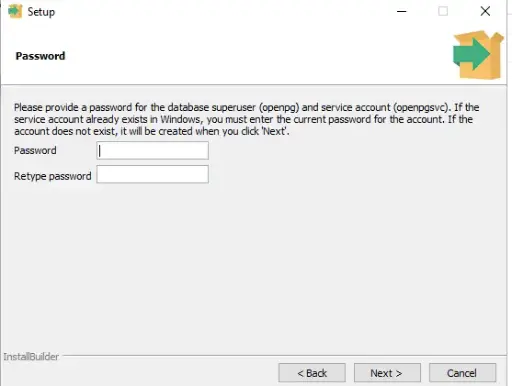Click the Retype password label
Viewport: 512px width, 386px height.
(x=53, y=176)
